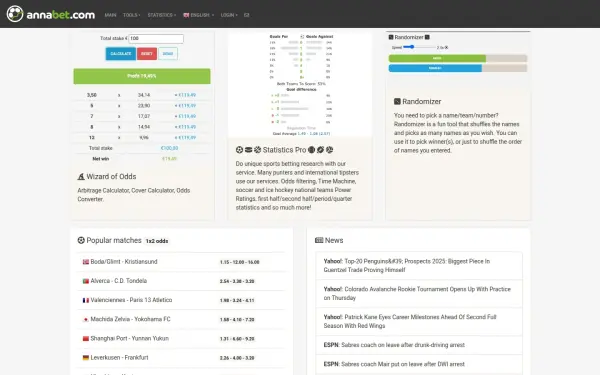This screenshot has width=600, height=375.
Task: Open the Leverkusen - Frankfurt match
Action: [x=119, y=357]
